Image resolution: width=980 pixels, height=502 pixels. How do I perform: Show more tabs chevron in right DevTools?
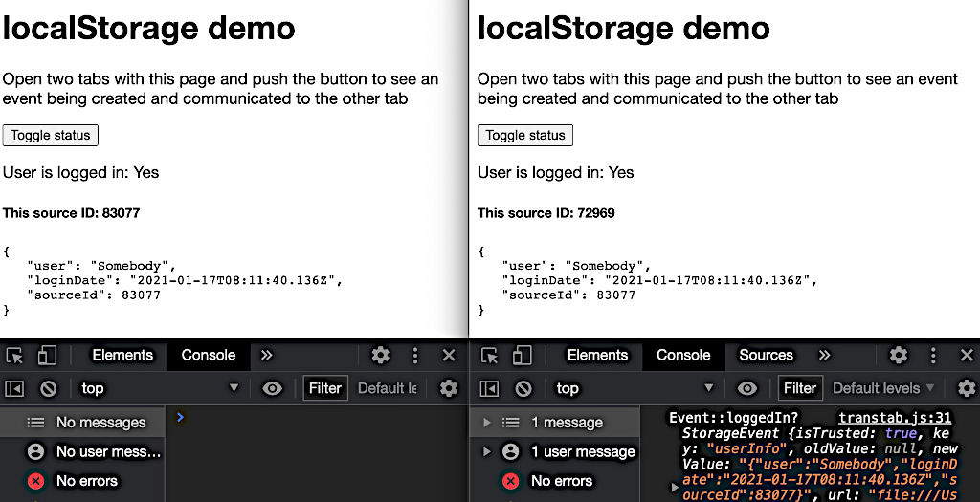824,356
